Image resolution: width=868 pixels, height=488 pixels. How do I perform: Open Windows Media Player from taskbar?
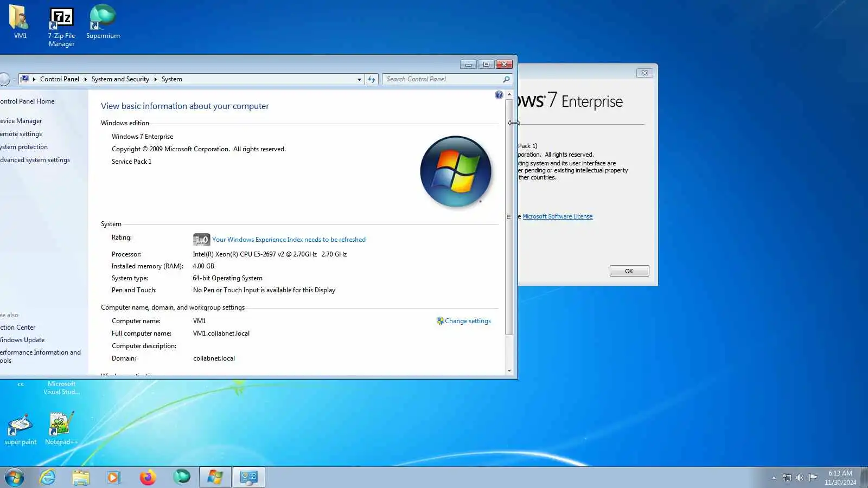coord(113,477)
